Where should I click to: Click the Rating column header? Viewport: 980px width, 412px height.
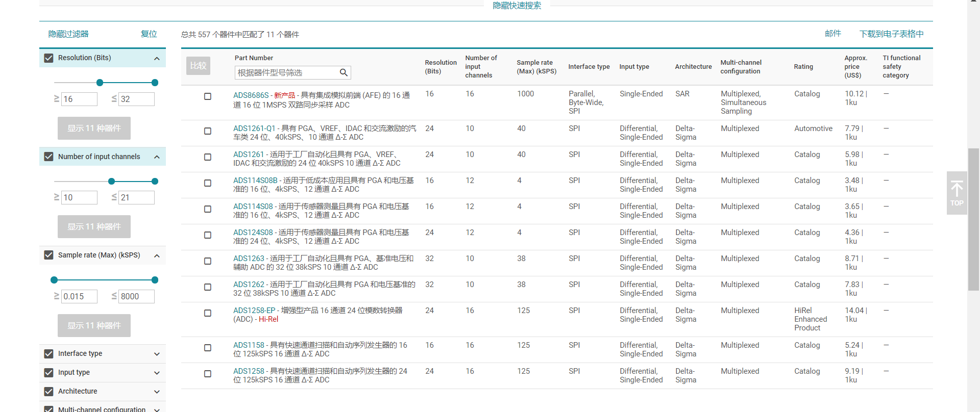[803, 67]
